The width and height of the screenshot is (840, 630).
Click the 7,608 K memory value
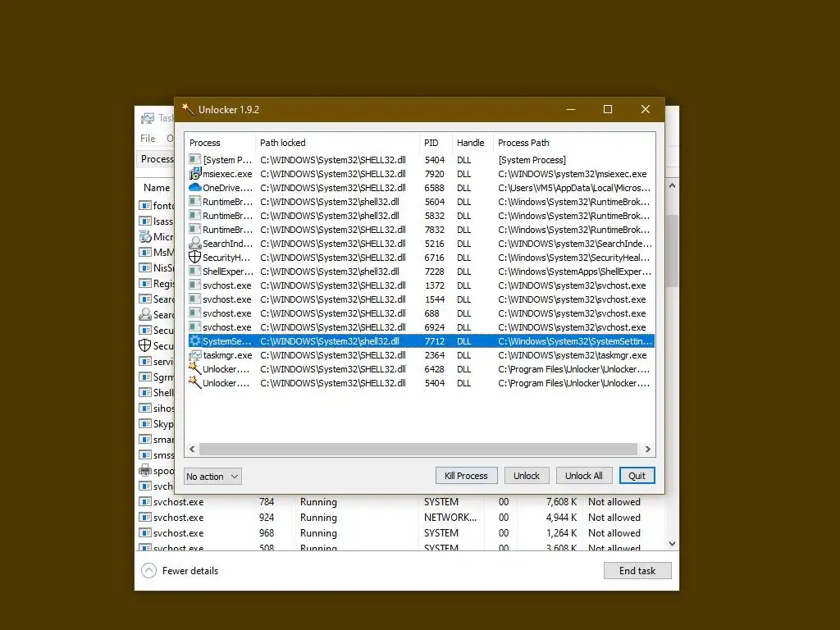pos(561,501)
